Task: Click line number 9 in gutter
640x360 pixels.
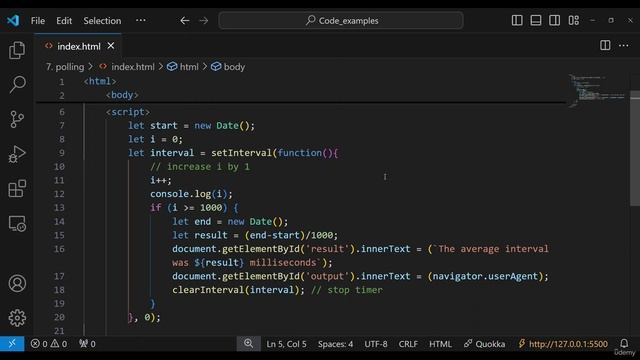Action: (x=61, y=153)
